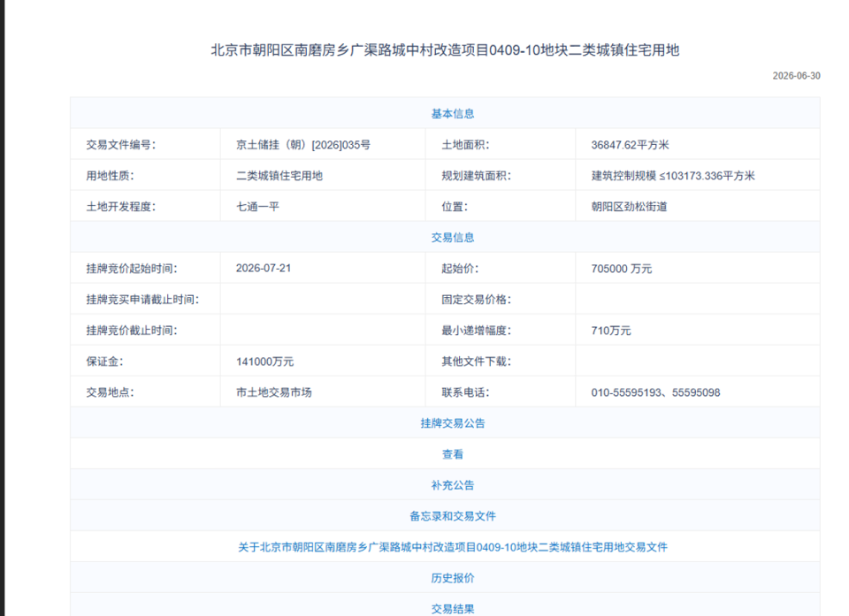
Task: Click the 保证金 label
Action: [x=104, y=361]
